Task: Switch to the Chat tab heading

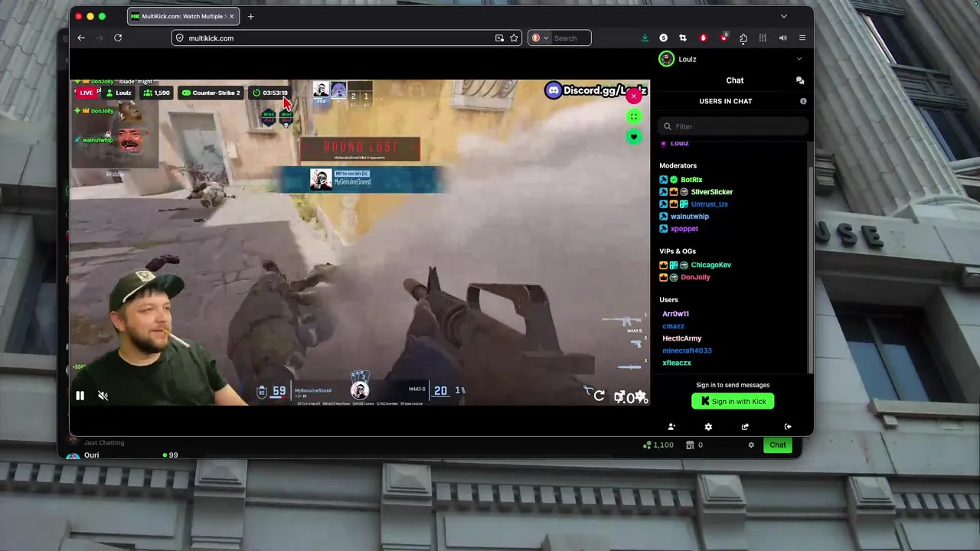Action: click(735, 80)
